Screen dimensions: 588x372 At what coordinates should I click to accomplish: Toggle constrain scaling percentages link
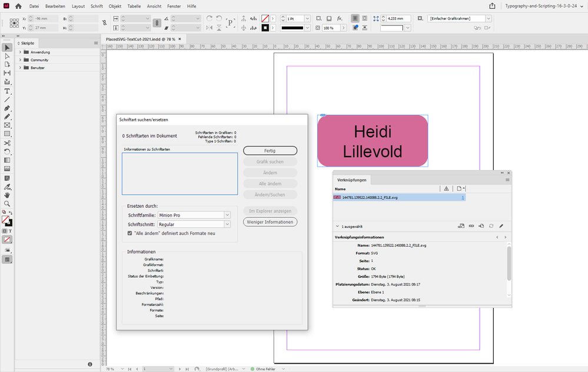[157, 23]
